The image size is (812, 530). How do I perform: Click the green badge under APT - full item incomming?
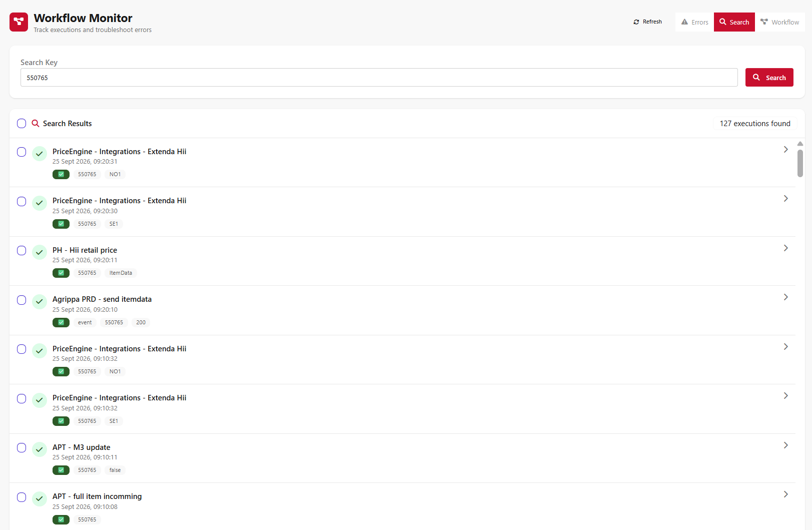[61, 519]
